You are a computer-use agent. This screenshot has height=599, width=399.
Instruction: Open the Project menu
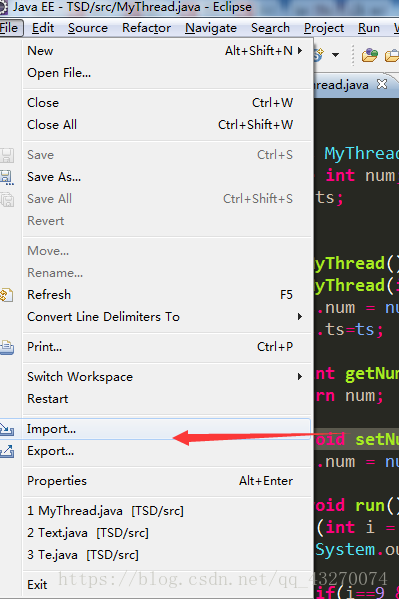(324, 28)
